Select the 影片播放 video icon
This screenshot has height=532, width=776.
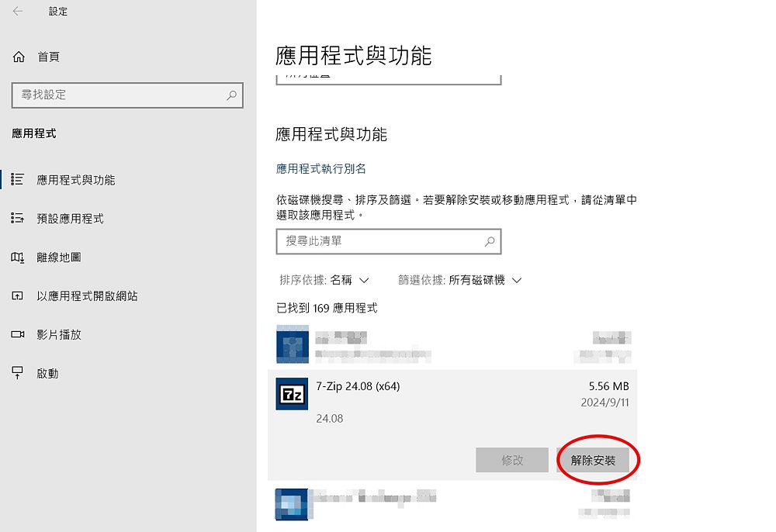[x=19, y=334]
